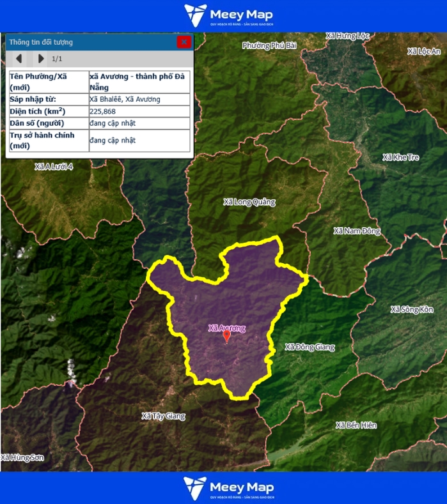Viewport: 447px width, 504px height.
Task: Go to next object with right arrow
Action: pos(40,59)
